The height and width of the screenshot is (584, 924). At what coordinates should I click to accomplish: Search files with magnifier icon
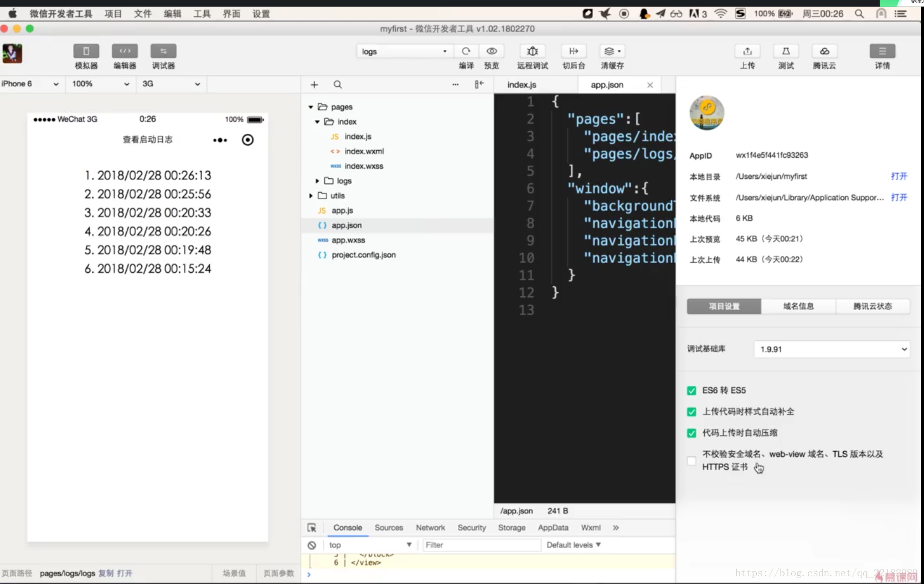click(338, 85)
